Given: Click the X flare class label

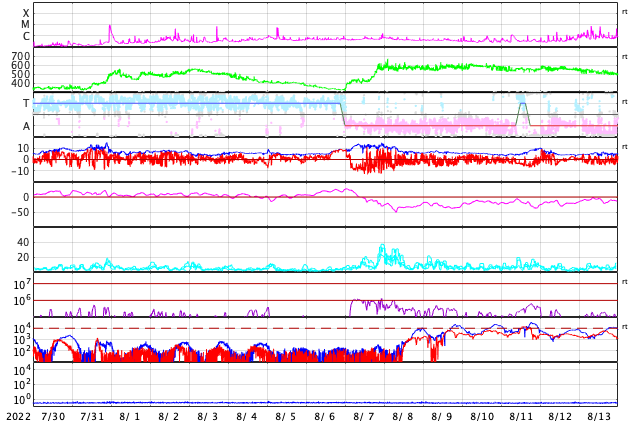Looking at the screenshot, I should pos(26,13).
